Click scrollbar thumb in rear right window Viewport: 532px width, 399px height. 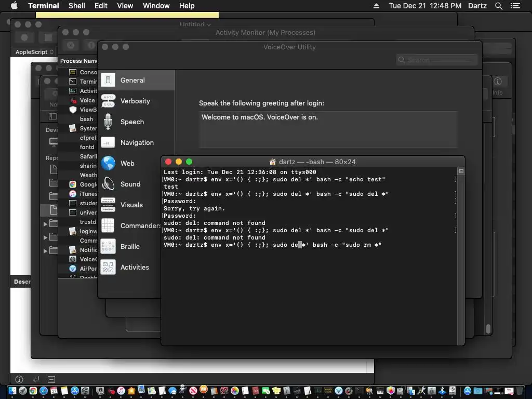(488, 329)
